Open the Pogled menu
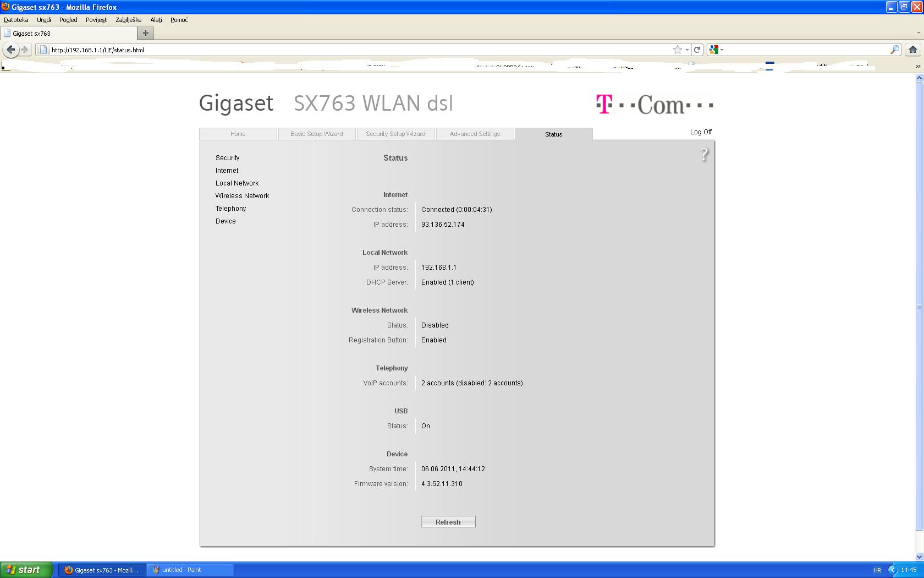Viewport: 924px width, 578px height. point(68,20)
